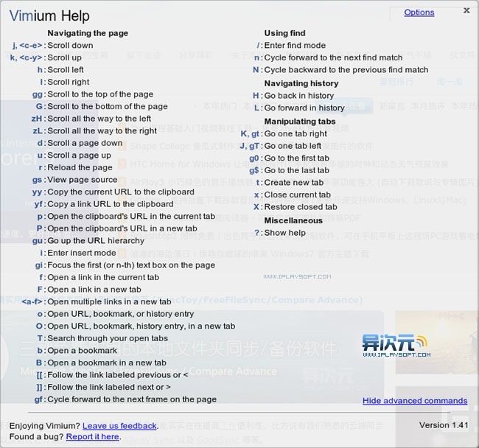The height and width of the screenshot is (448, 479).
Task: Click 'Cycle forward to the next frame' entry
Action: (x=132, y=400)
